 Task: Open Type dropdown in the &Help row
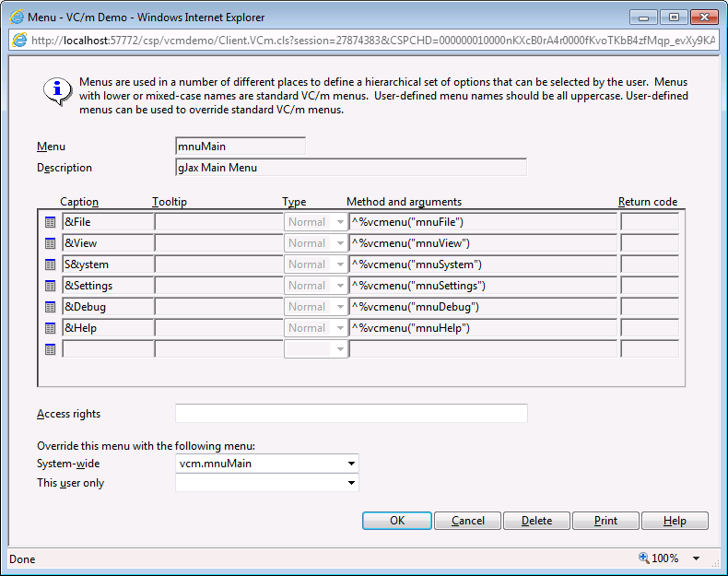pyautogui.click(x=340, y=328)
